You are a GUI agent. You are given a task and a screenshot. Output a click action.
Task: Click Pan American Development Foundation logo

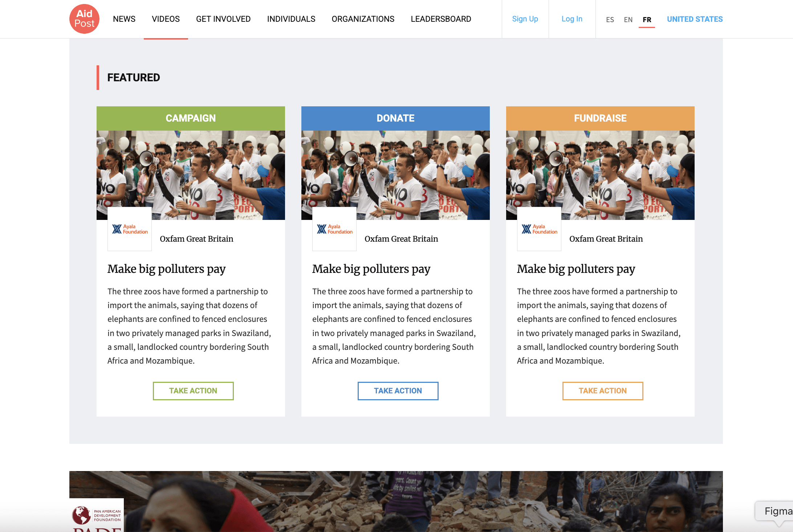point(97,515)
